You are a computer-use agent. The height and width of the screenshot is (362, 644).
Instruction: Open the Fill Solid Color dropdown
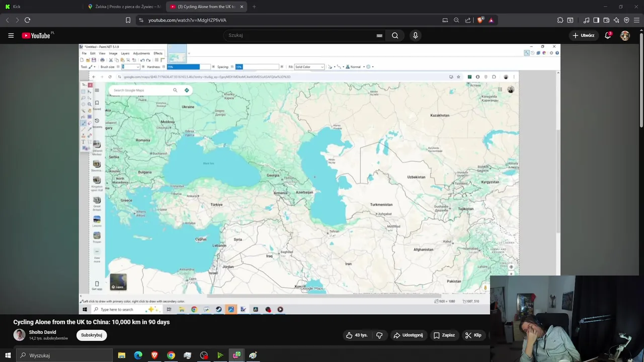pos(309,67)
